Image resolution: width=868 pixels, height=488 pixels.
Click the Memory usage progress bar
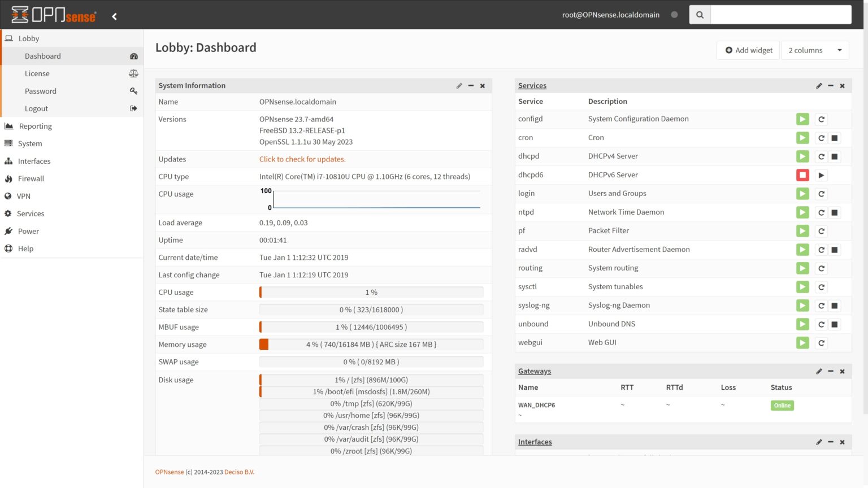[x=371, y=344]
